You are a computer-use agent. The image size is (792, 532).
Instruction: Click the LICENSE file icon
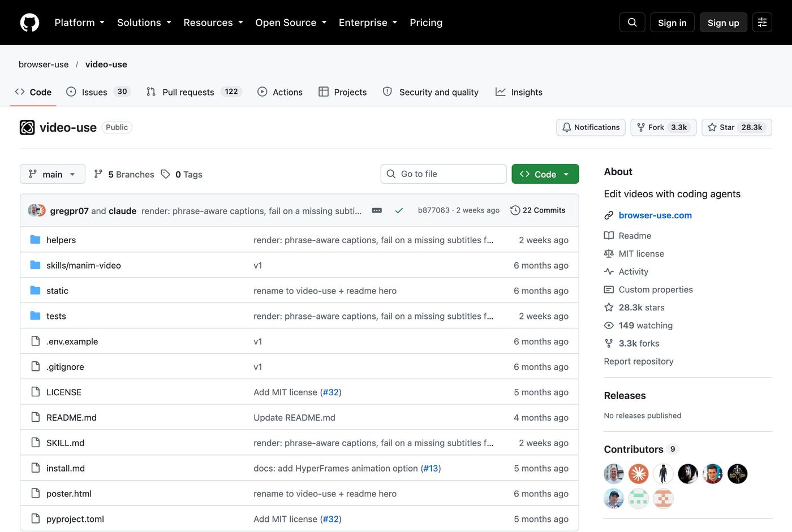point(36,392)
